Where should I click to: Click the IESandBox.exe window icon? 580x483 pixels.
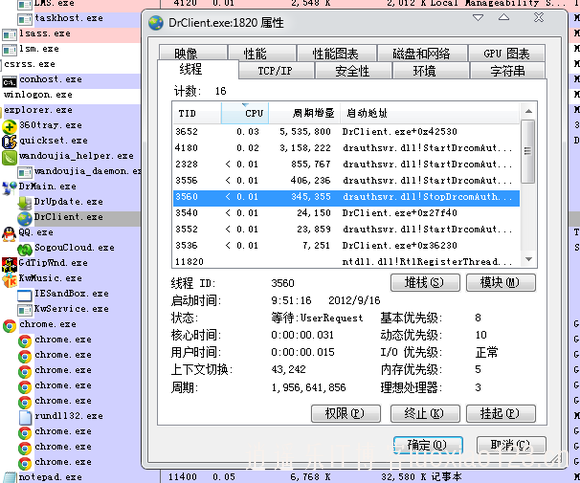pos(25,295)
